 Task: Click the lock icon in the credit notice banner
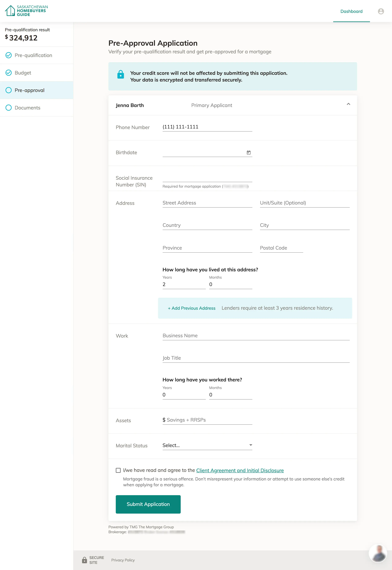pyautogui.click(x=121, y=75)
